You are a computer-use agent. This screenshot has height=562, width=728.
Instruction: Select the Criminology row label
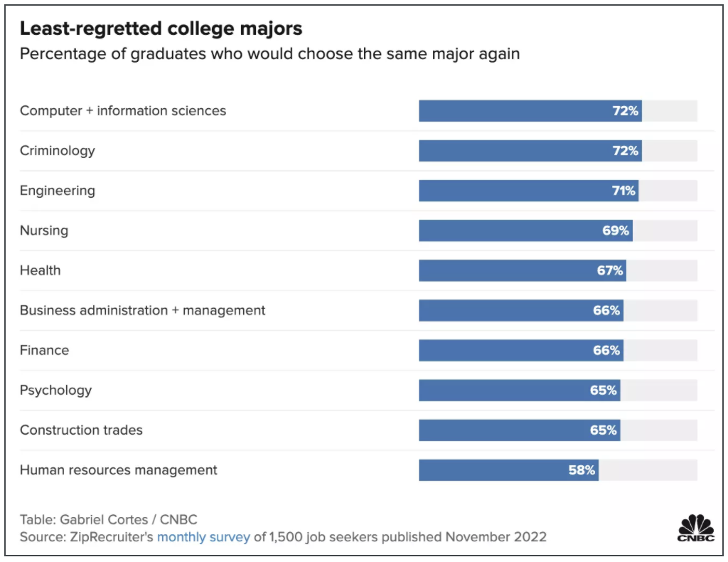[57, 151]
